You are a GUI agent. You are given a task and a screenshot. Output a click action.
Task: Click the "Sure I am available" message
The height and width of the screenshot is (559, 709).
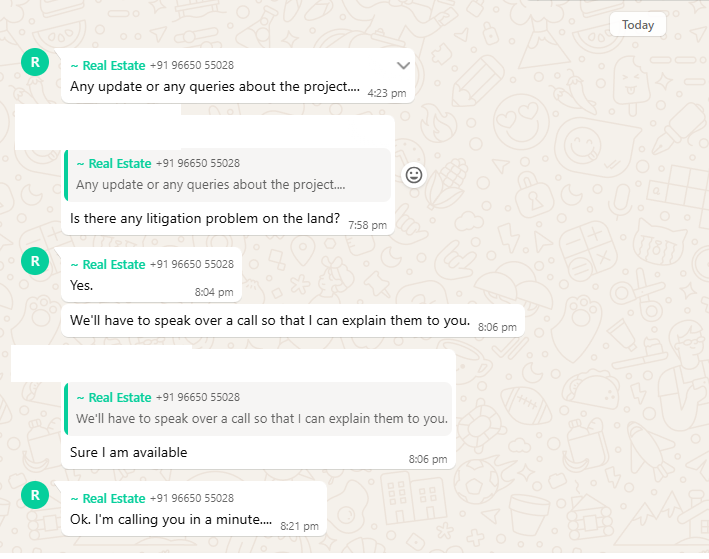pyautogui.click(x=129, y=452)
